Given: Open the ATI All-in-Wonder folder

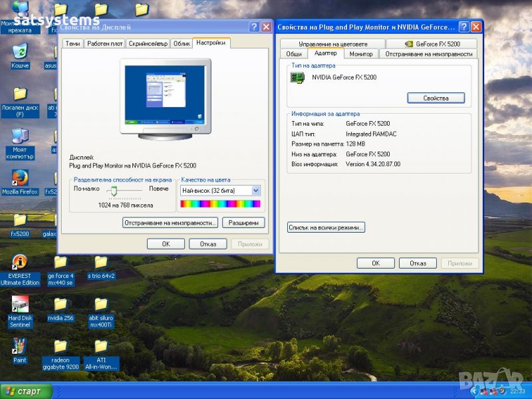Looking at the screenshot, I should [101, 347].
